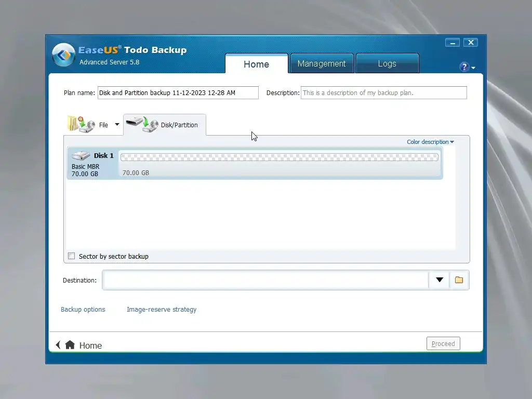Viewport: 532px width, 399px height.
Task: Click the 70.00 GB size below partition bar
Action: coord(136,172)
